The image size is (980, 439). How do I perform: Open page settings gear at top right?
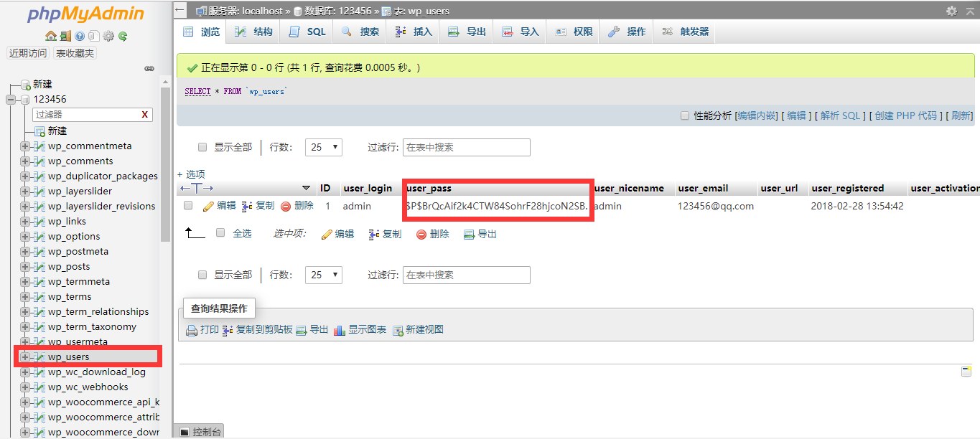click(x=951, y=11)
